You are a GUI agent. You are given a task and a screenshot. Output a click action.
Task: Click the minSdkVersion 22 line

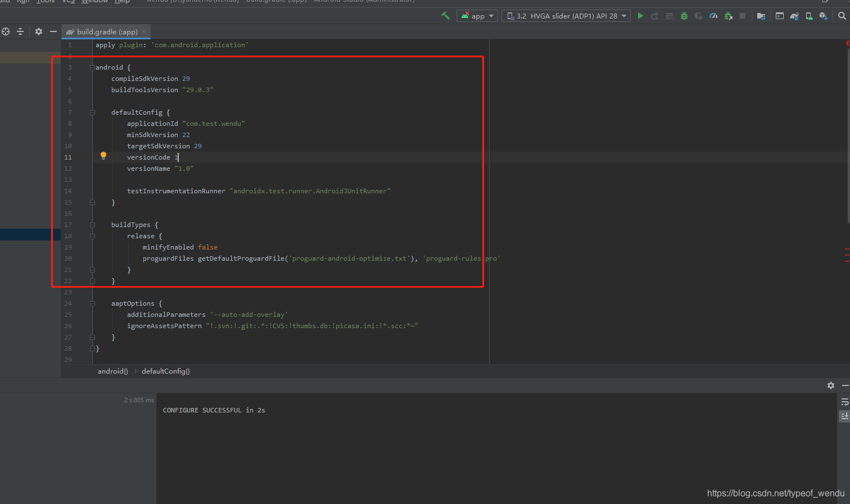(x=159, y=135)
